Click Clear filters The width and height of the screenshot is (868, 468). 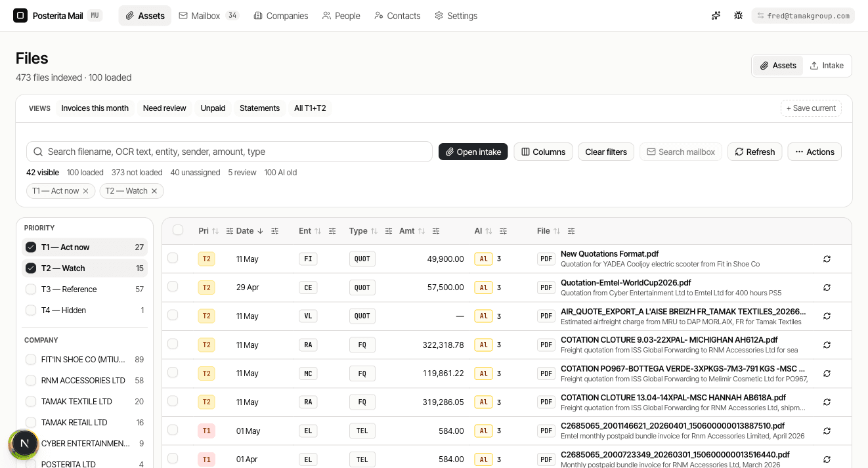coord(606,152)
